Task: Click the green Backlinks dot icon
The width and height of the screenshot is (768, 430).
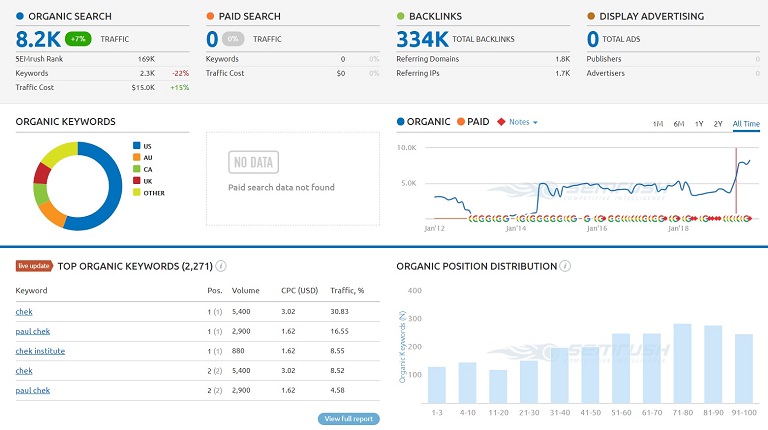Action: point(401,16)
